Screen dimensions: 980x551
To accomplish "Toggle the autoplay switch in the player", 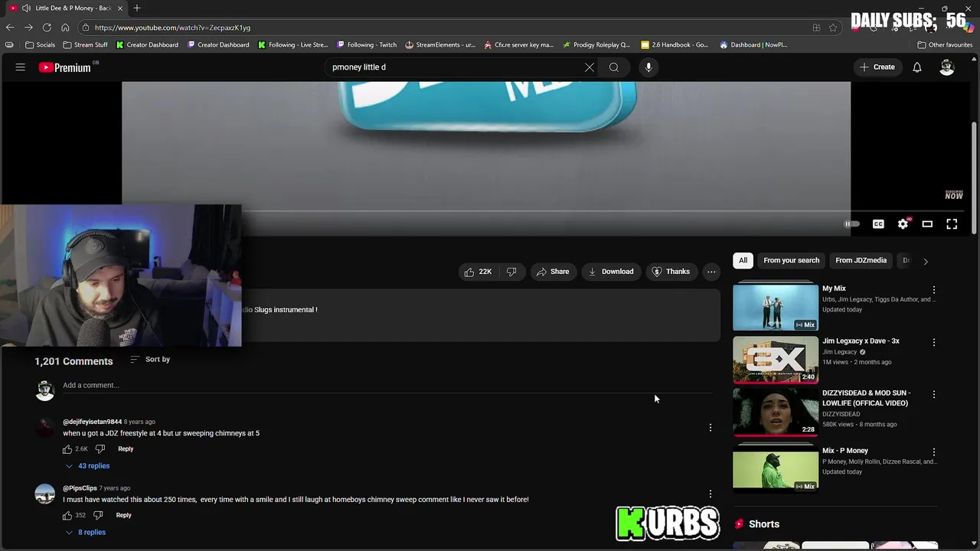I will pyautogui.click(x=851, y=224).
